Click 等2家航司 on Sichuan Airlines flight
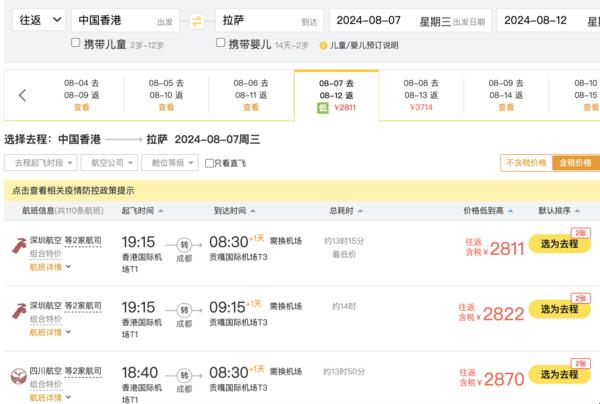The width and height of the screenshot is (600, 404). (x=83, y=371)
